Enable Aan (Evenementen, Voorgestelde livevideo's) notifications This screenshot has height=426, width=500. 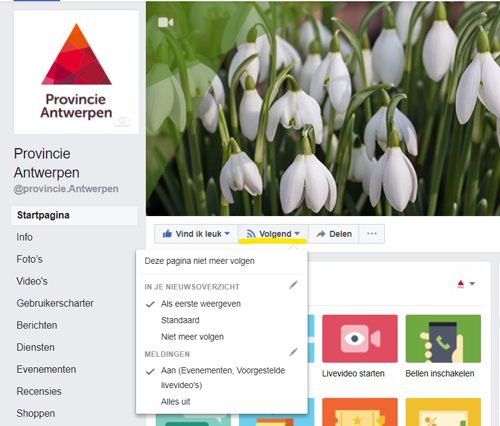pos(223,378)
